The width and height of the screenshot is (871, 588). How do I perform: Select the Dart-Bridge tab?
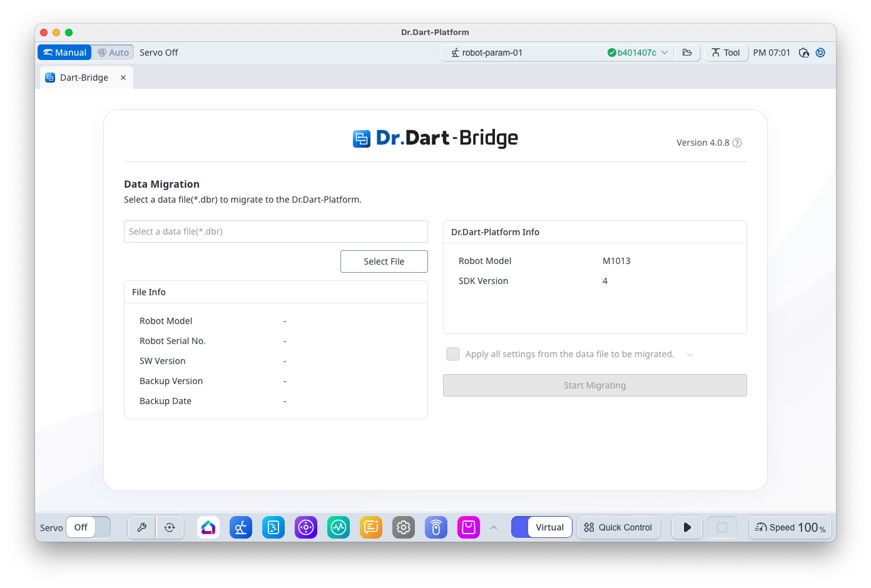click(84, 78)
